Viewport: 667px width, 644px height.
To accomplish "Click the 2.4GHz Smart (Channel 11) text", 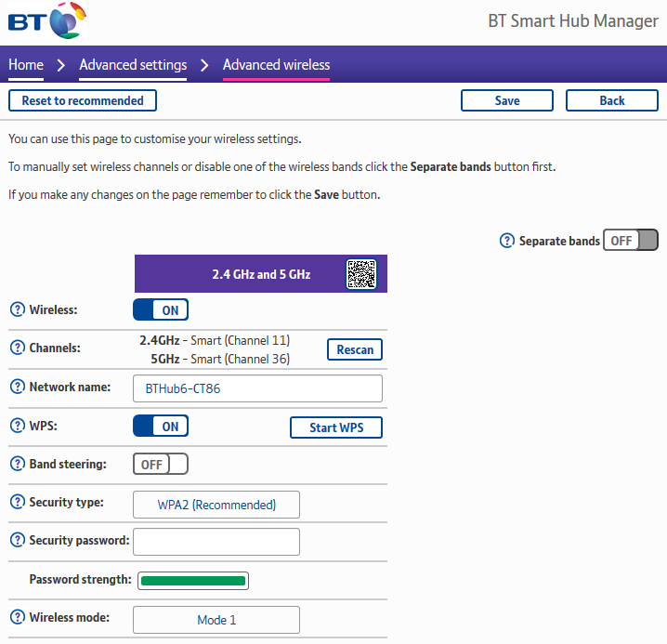I will [x=215, y=340].
